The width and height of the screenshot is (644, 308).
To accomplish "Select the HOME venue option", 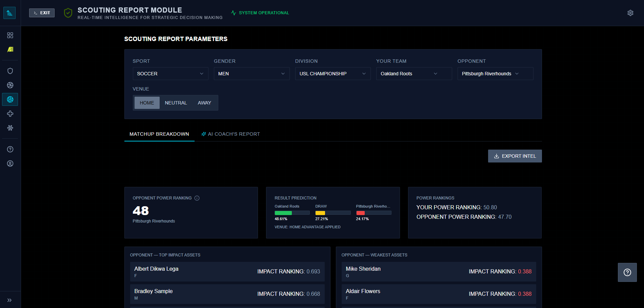I will [x=147, y=103].
